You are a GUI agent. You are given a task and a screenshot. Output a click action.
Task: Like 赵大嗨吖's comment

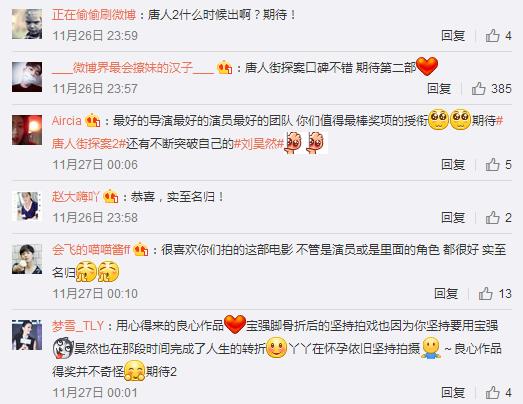[x=493, y=218]
